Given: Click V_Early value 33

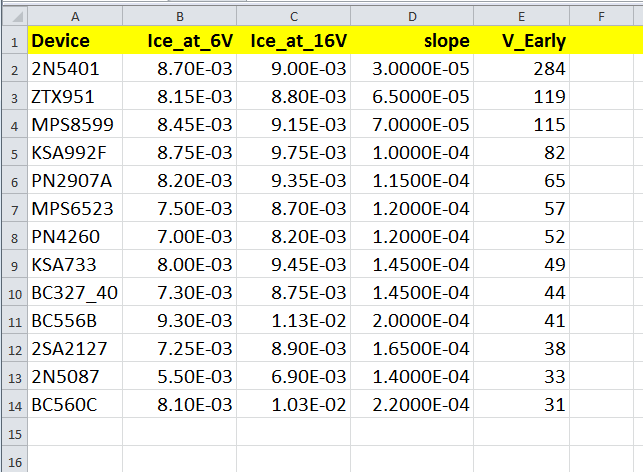Looking at the screenshot, I should point(522,376).
